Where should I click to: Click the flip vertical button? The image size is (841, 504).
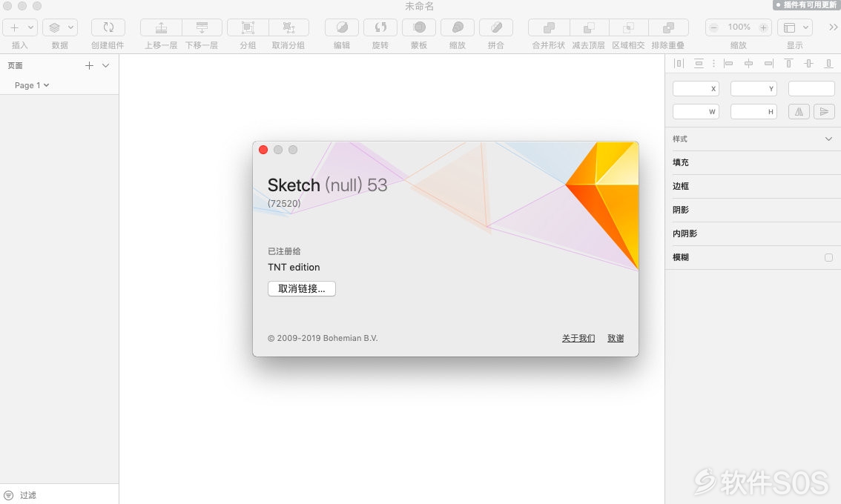coord(825,111)
